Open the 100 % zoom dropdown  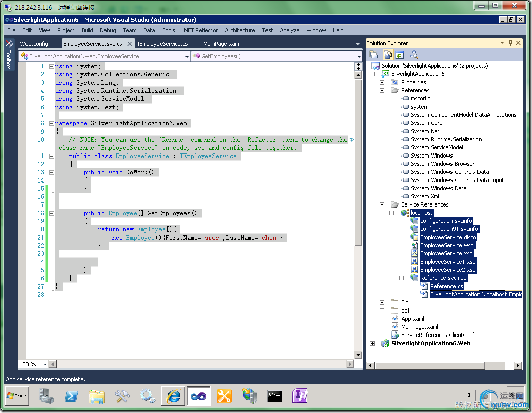click(45, 364)
